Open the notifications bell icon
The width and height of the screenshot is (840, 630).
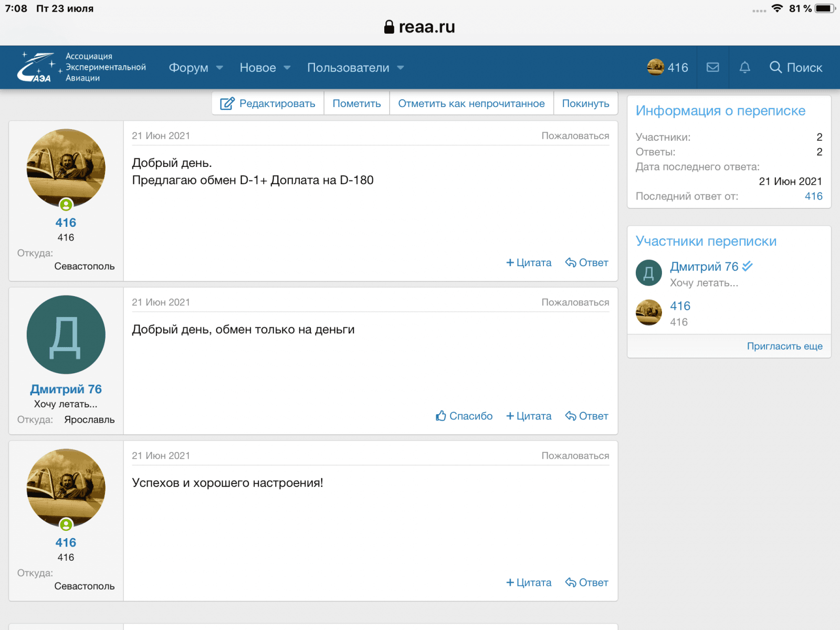(x=744, y=67)
